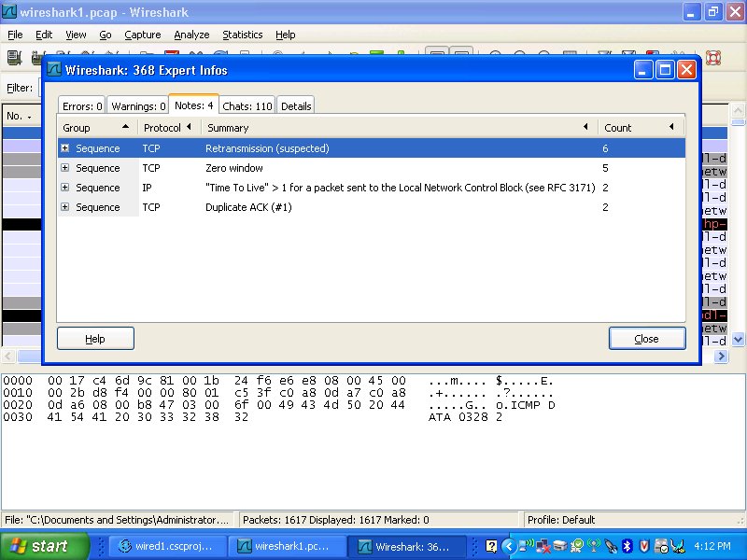The image size is (747, 560).
Task: Switch to the Errors: 0 tab
Action: click(x=82, y=106)
